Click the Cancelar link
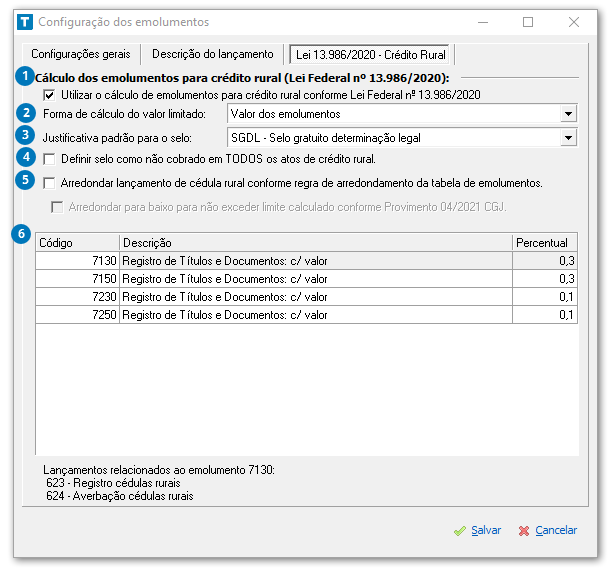611x571 pixels. tap(556, 530)
